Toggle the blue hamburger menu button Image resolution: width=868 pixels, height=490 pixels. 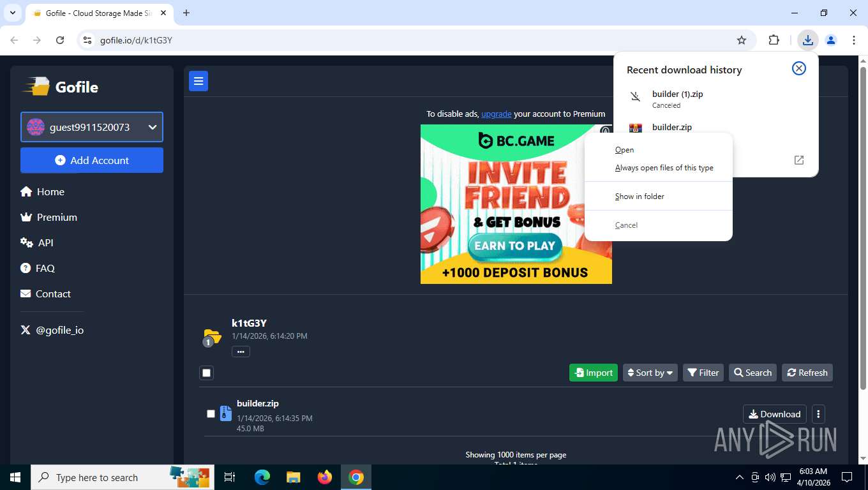coord(198,81)
